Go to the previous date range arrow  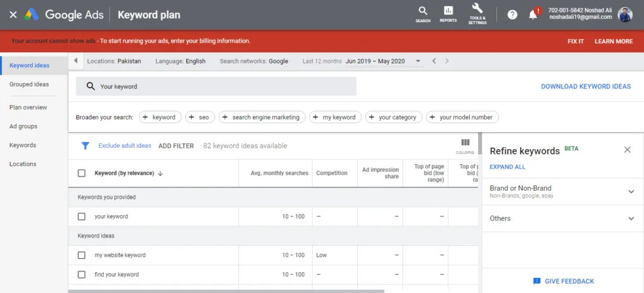pos(434,61)
